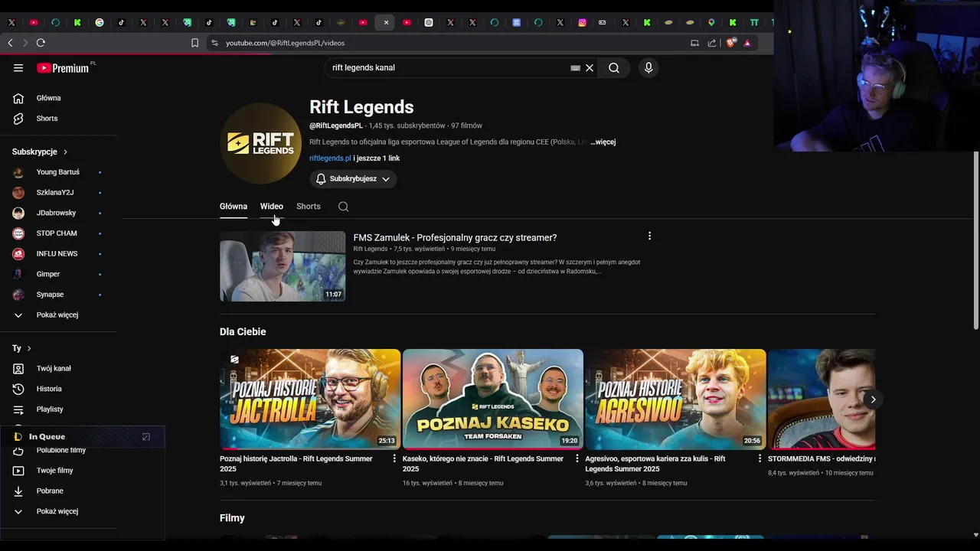Click the share icon in the address bar
This screenshot has width=980, height=551.
[x=712, y=43]
